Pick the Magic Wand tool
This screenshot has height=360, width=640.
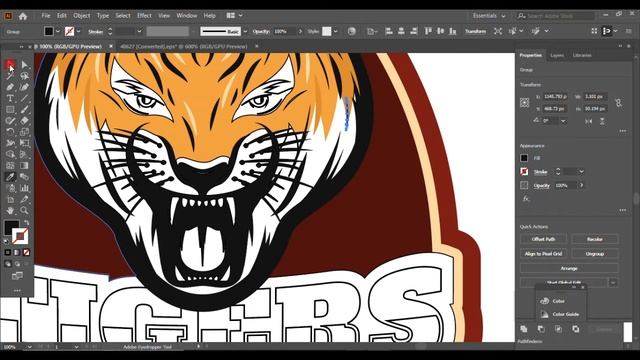(10, 76)
